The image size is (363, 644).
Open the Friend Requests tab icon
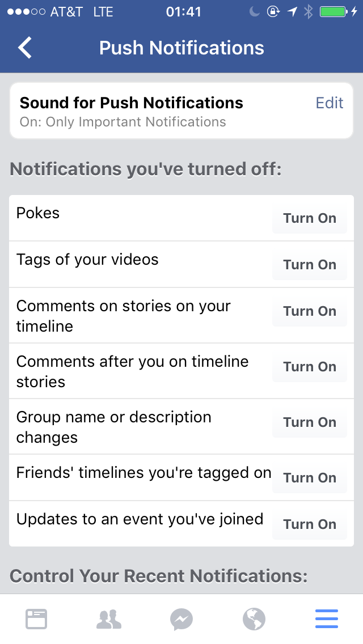coord(109,619)
